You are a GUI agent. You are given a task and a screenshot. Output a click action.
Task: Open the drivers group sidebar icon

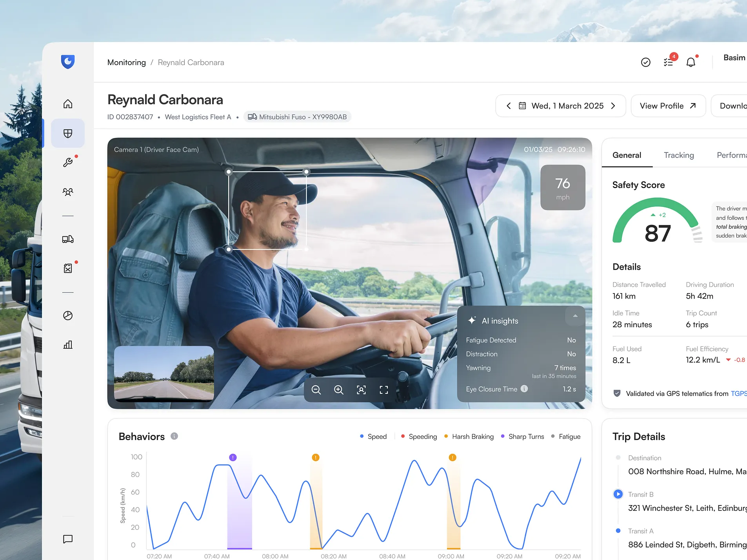(x=68, y=192)
